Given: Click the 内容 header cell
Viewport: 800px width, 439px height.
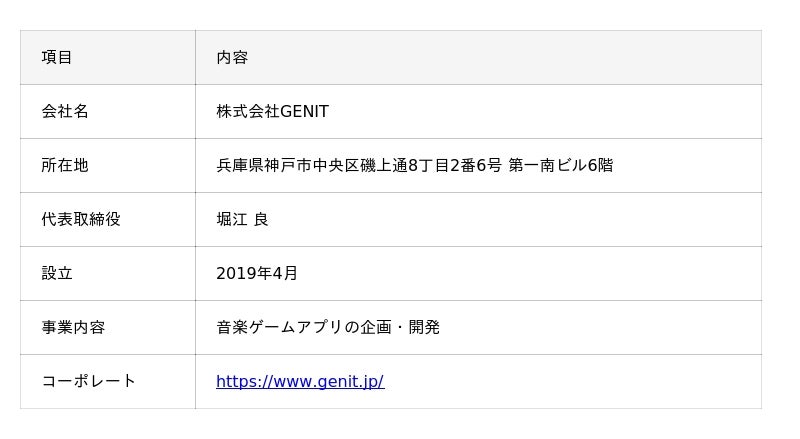Looking at the screenshot, I should [232, 57].
